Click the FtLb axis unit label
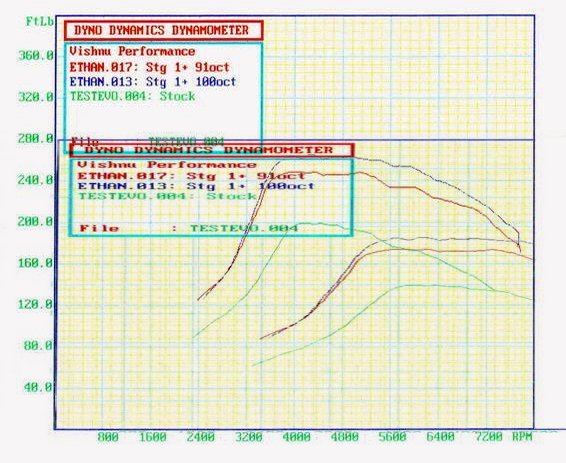 pyautogui.click(x=40, y=22)
